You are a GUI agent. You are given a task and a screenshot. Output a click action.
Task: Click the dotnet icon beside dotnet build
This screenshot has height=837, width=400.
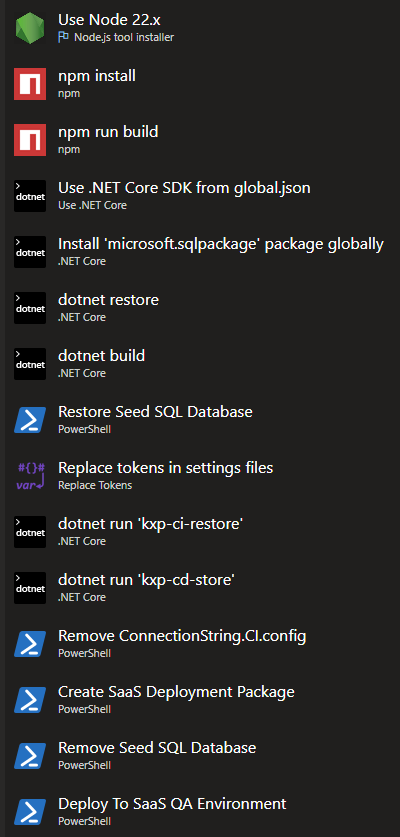30,364
